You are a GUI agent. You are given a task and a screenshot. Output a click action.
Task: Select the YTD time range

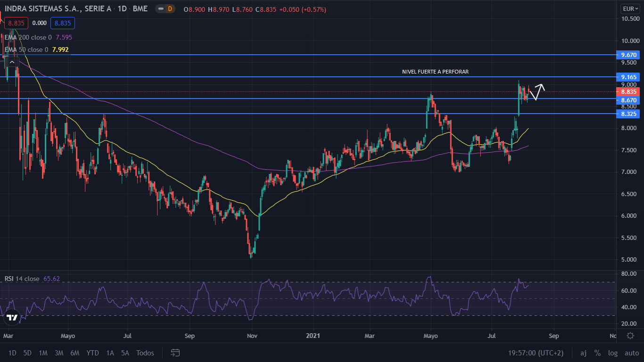92,353
